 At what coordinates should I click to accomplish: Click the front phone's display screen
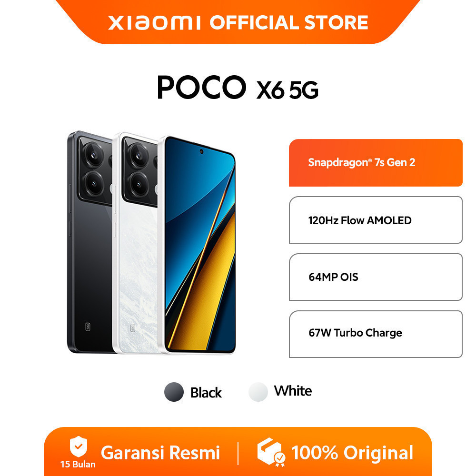(x=200, y=244)
